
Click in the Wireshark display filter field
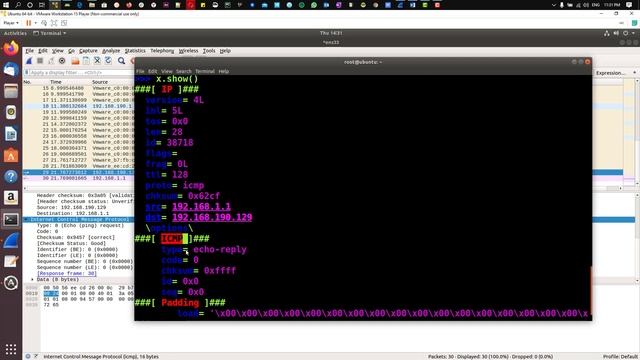(80, 73)
